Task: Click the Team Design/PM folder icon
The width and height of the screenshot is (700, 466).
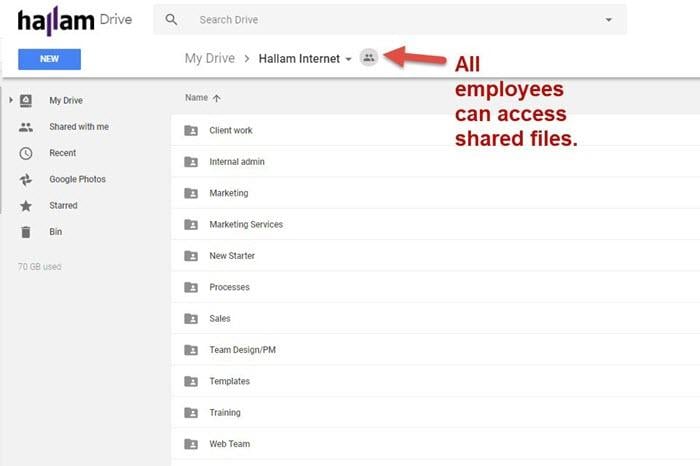Action: click(x=191, y=350)
